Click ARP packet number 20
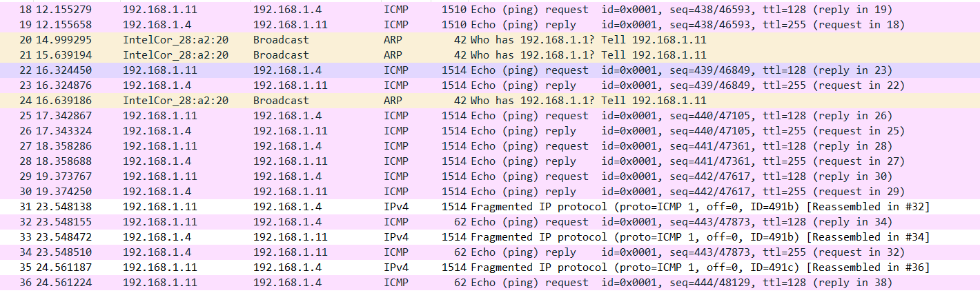980x293 pixels. point(483,40)
